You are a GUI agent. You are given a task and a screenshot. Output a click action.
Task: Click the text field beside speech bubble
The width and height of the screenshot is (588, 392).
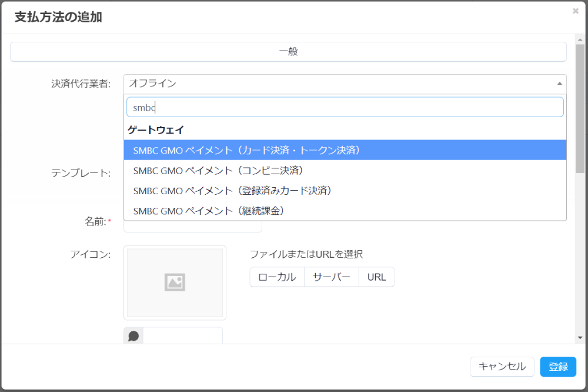click(x=182, y=336)
